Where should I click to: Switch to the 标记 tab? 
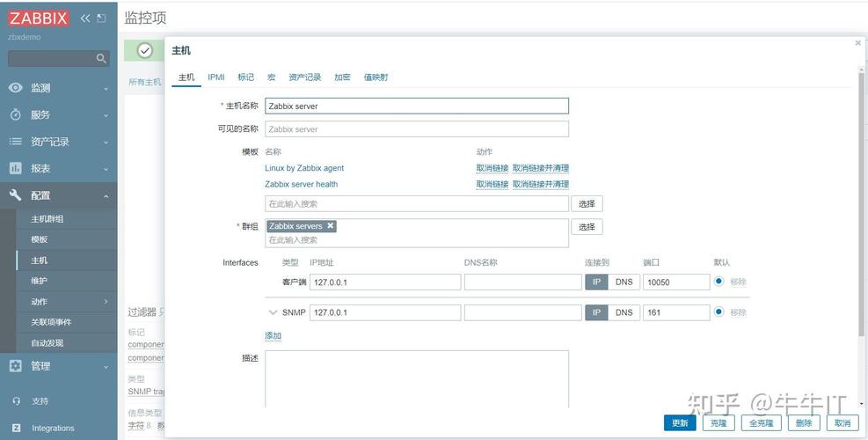(245, 77)
